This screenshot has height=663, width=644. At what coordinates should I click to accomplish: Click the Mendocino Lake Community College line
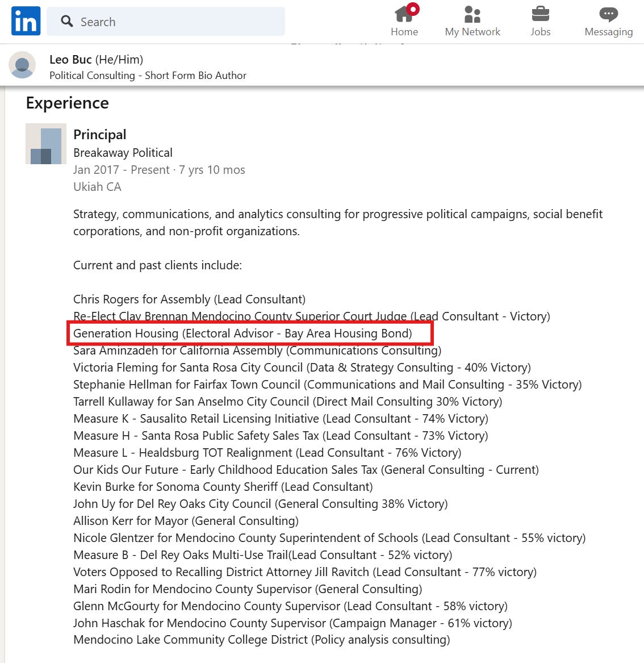click(x=262, y=640)
